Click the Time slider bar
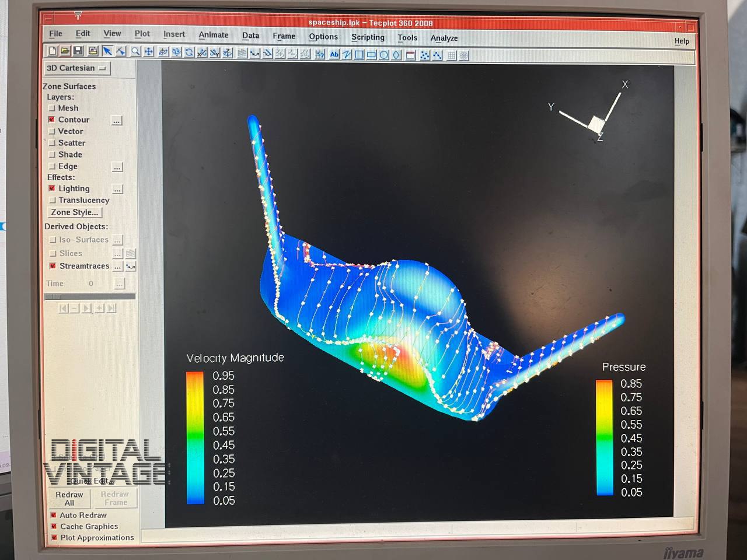The height and width of the screenshot is (560, 747). pyautogui.click(x=90, y=296)
